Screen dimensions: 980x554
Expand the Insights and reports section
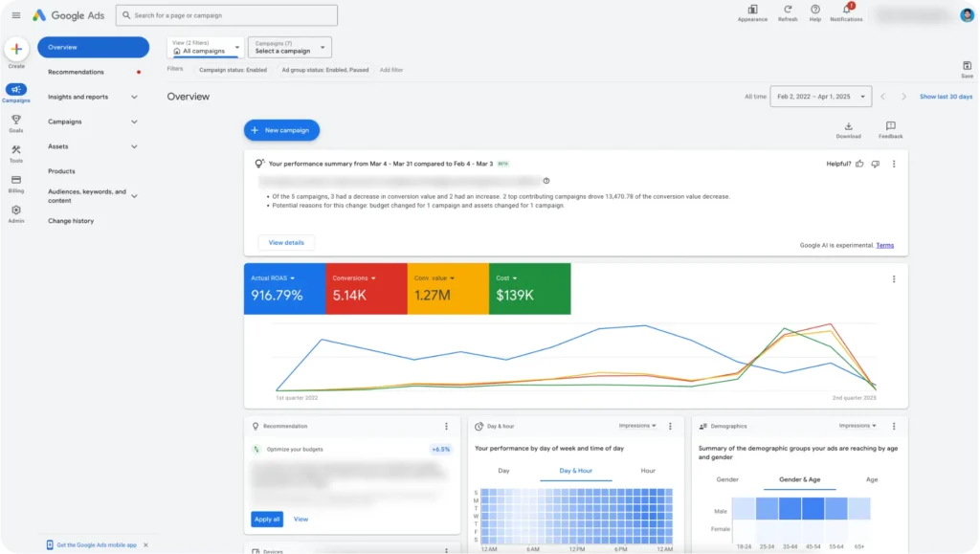(x=134, y=97)
